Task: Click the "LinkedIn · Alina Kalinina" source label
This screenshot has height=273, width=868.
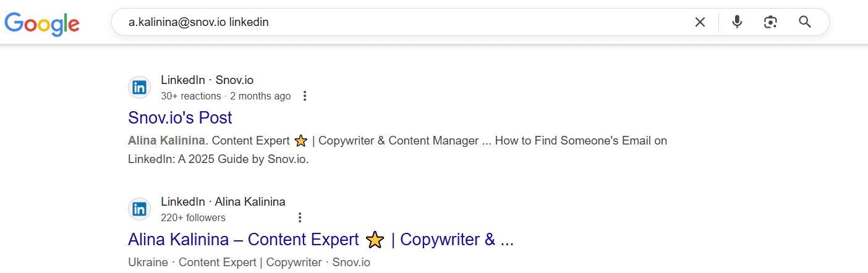Action: click(x=223, y=202)
